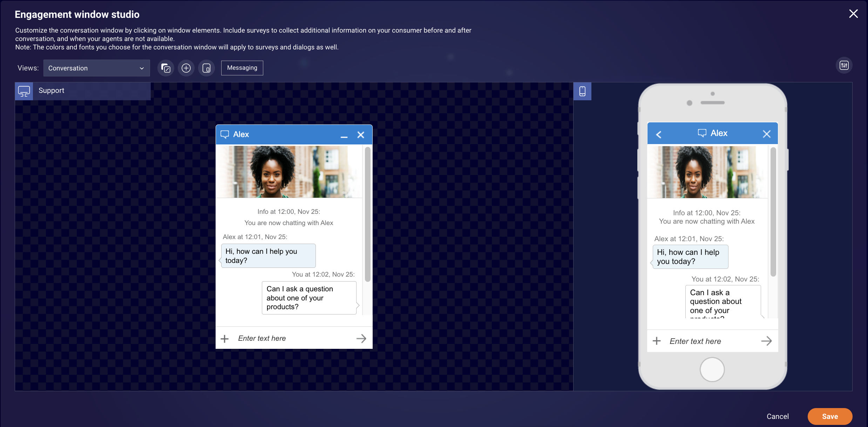The height and width of the screenshot is (427, 868).
Task: Click 'Alex at 12:01, Nov 25:' timestamp in desktop chat
Action: pos(255,237)
